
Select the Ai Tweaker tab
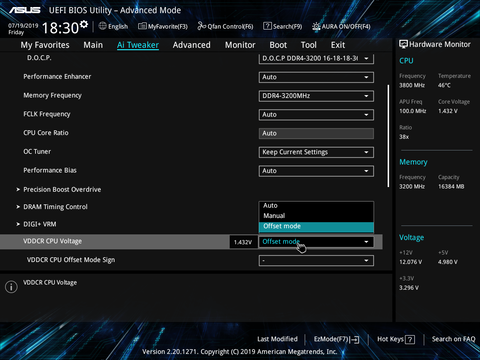coord(138,45)
